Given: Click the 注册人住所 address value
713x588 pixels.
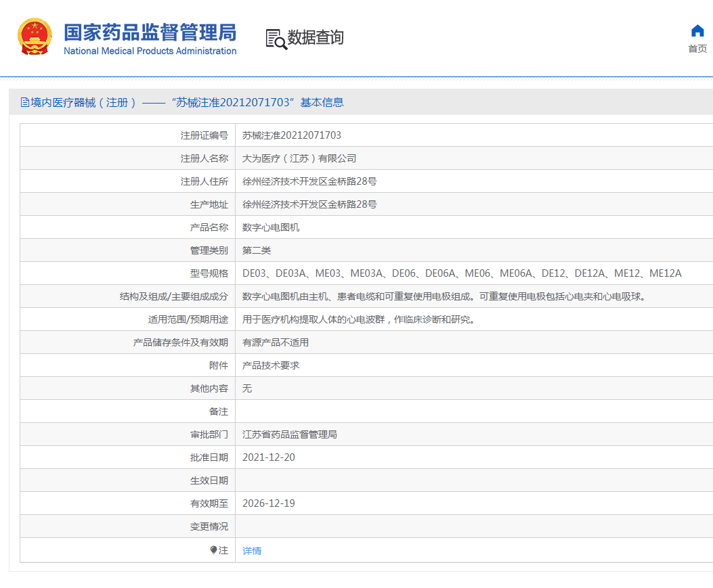Looking at the screenshot, I should point(309,181).
